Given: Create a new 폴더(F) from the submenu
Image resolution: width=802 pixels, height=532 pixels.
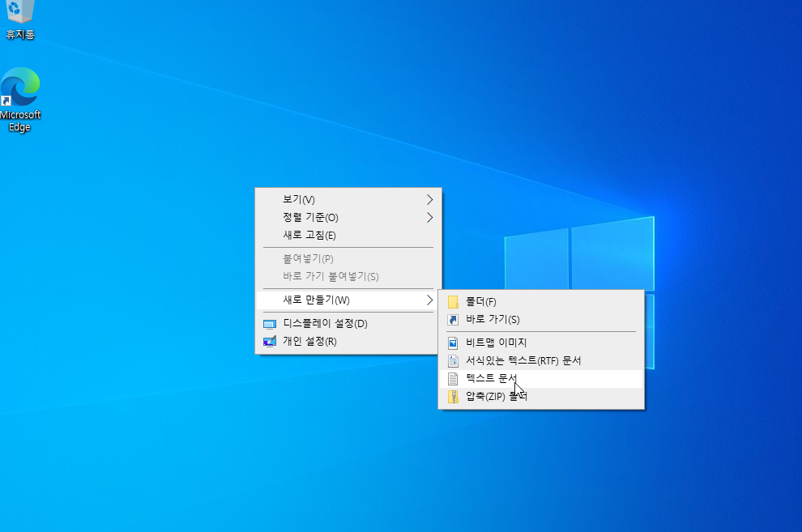Looking at the screenshot, I should point(541,302).
